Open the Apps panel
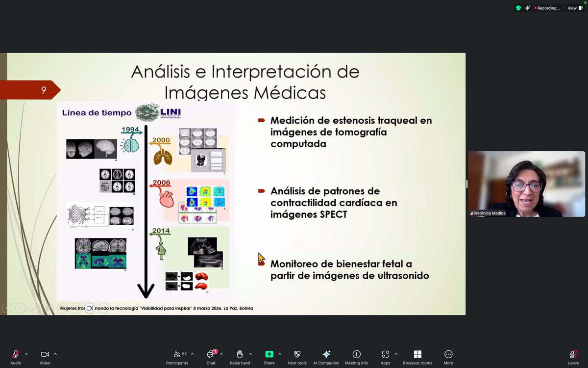The width and height of the screenshot is (588, 368). 385,357
